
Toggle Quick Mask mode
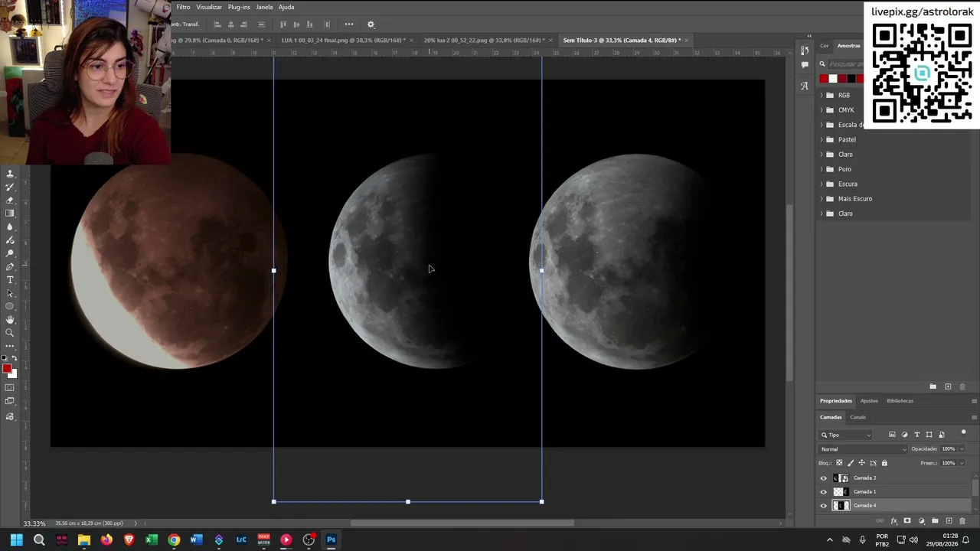10,388
